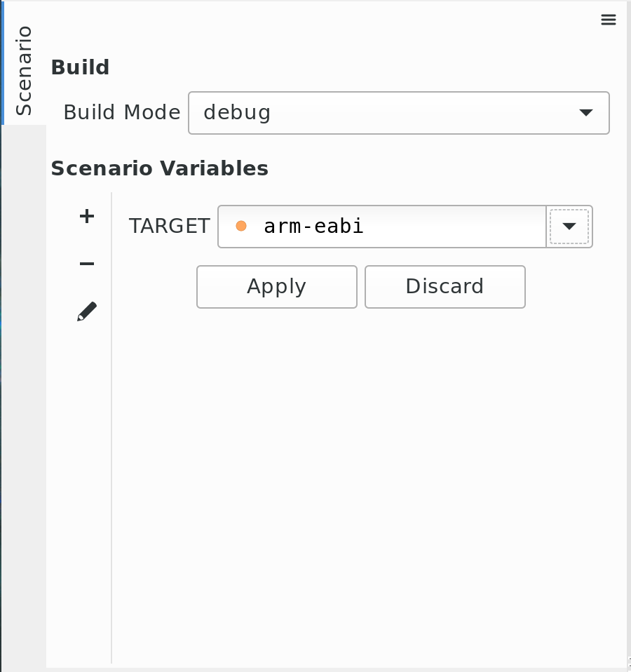Viewport: 631px width, 672px height.
Task: Edit the scenario variable with the pencil icon
Action: 87,311
